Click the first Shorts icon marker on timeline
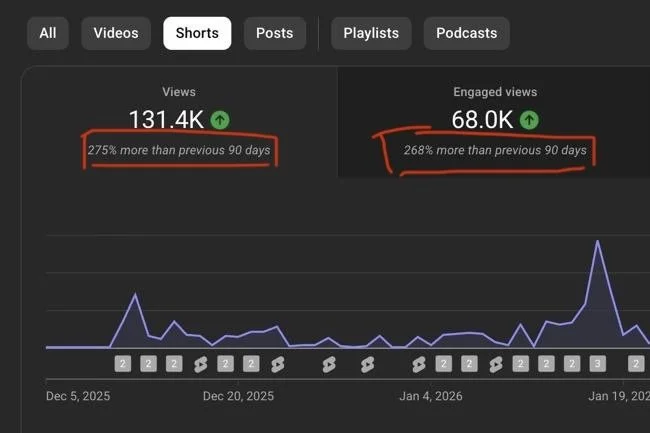The width and height of the screenshot is (650, 433). pyautogui.click(x=200, y=365)
